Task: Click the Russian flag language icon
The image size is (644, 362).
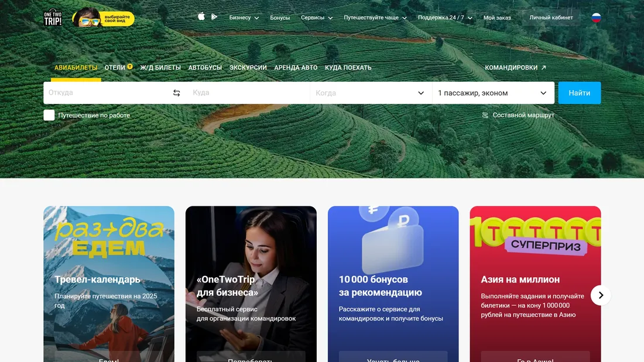Action: 596,18
